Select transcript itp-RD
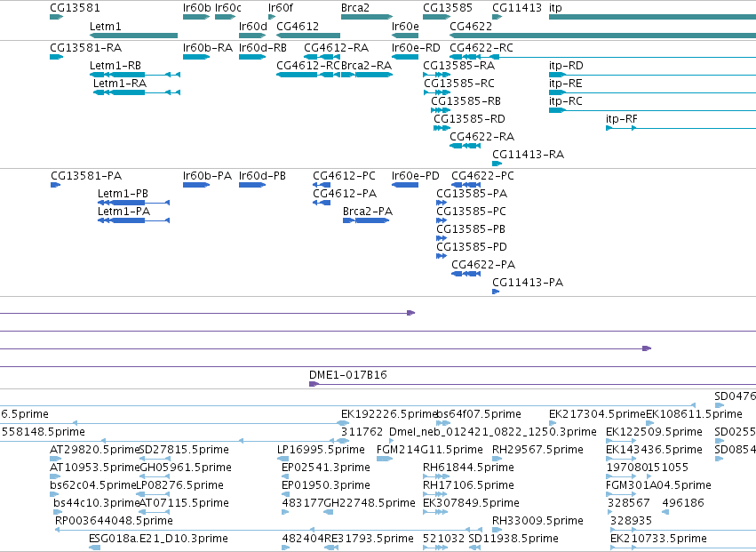This screenshot has height=552, width=756. coord(566,66)
